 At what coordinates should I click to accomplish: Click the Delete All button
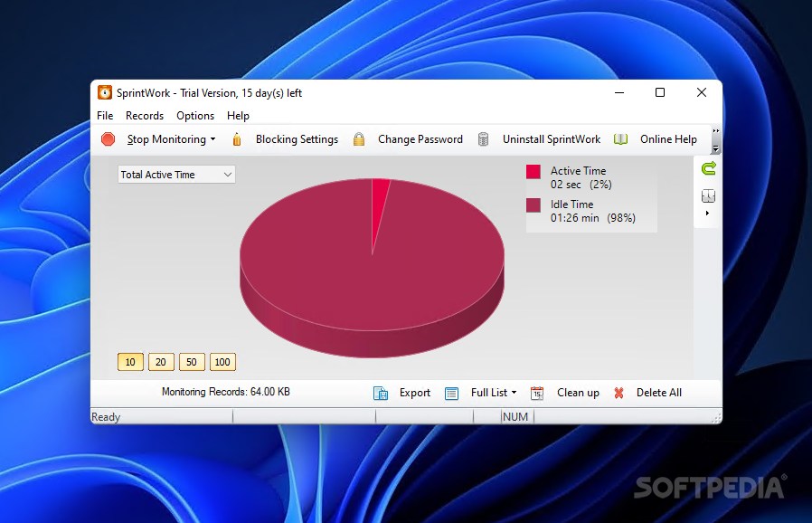pyautogui.click(x=658, y=393)
